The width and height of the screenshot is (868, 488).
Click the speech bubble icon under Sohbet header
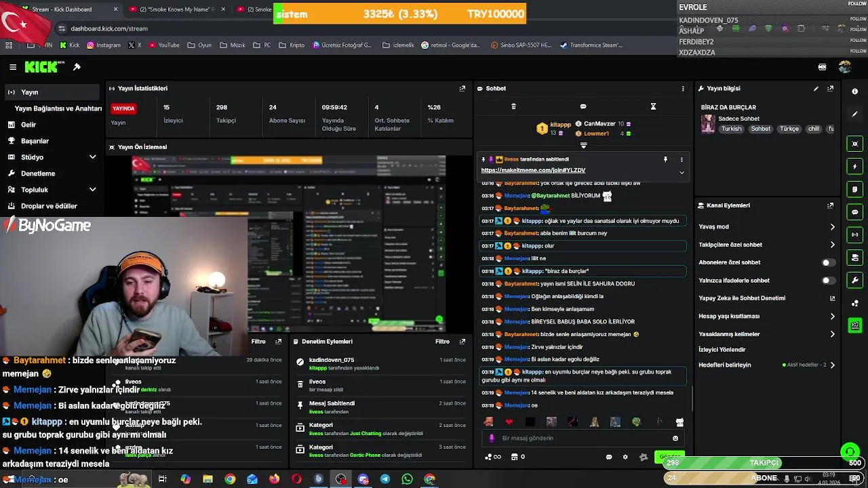(x=583, y=106)
